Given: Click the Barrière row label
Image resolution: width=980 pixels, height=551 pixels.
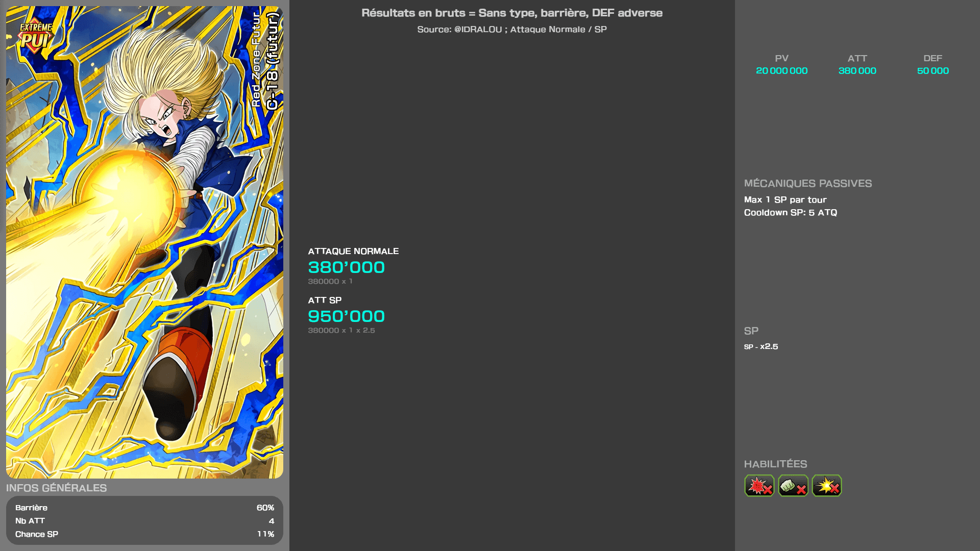Looking at the screenshot, I should 31,508.
